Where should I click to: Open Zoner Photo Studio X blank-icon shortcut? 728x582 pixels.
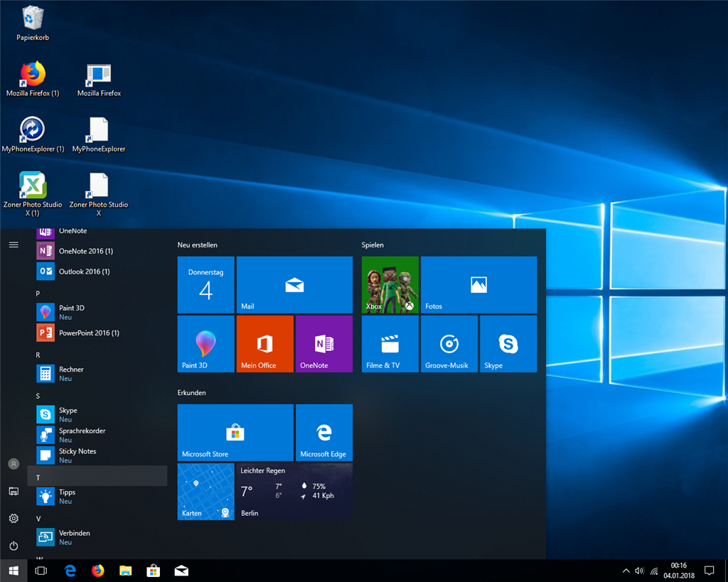point(98,194)
